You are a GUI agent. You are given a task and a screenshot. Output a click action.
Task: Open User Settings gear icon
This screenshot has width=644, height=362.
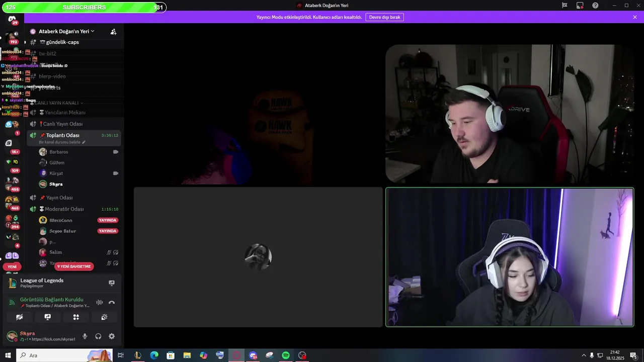click(112, 336)
